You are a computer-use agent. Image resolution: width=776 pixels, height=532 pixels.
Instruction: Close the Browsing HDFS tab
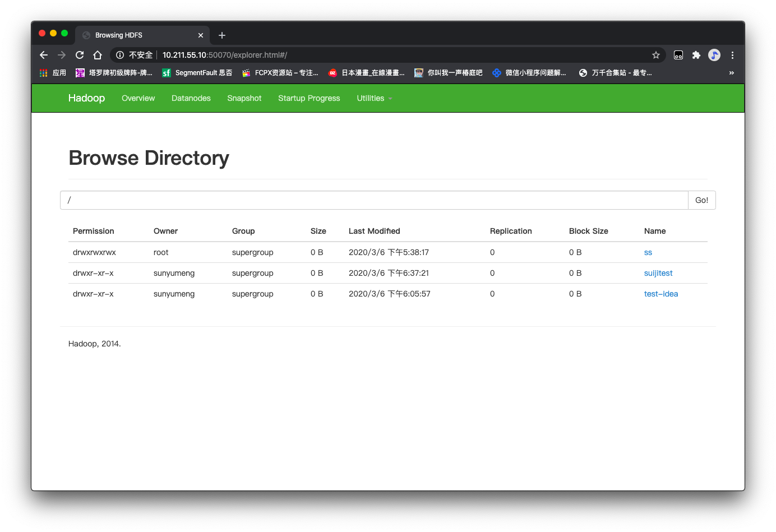pos(201,35)
